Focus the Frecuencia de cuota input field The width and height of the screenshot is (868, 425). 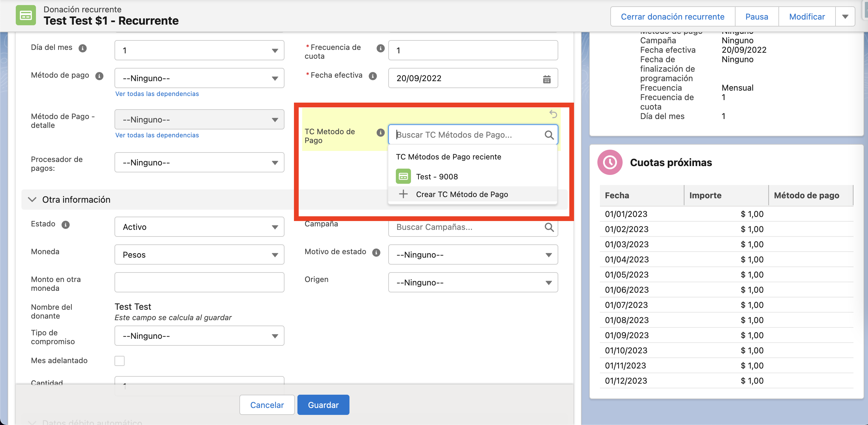point(473,50)
